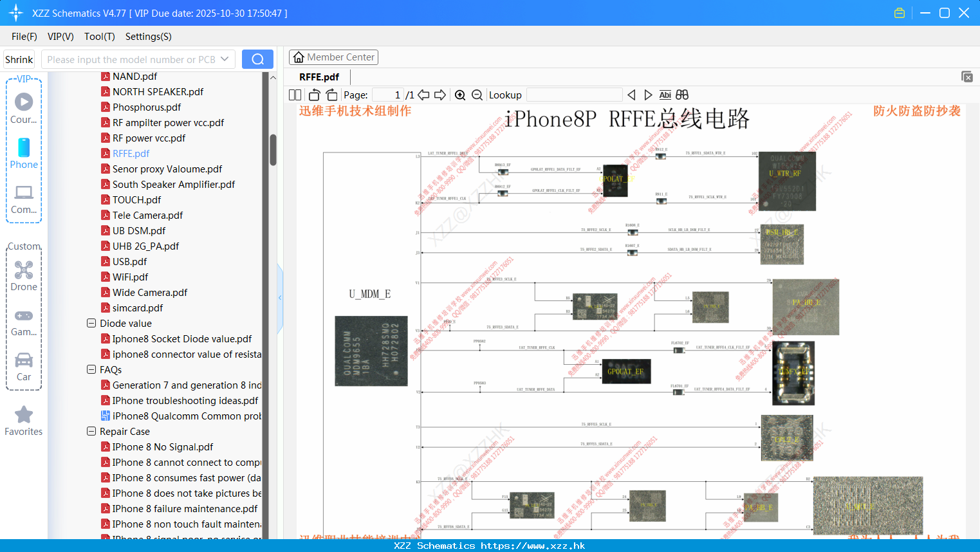Open Wide Camera.pdf
This screenshot has height=552, width=980.
pos(150,292)
